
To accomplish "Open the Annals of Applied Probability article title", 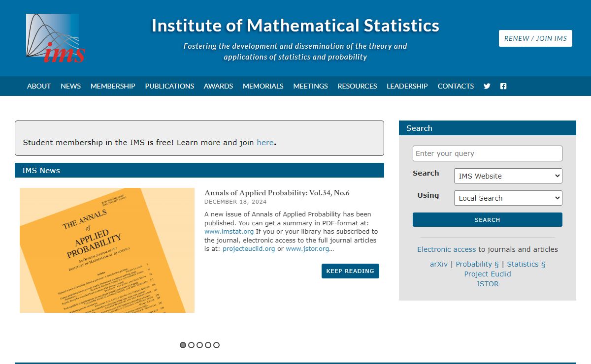I will coord(277,193).
